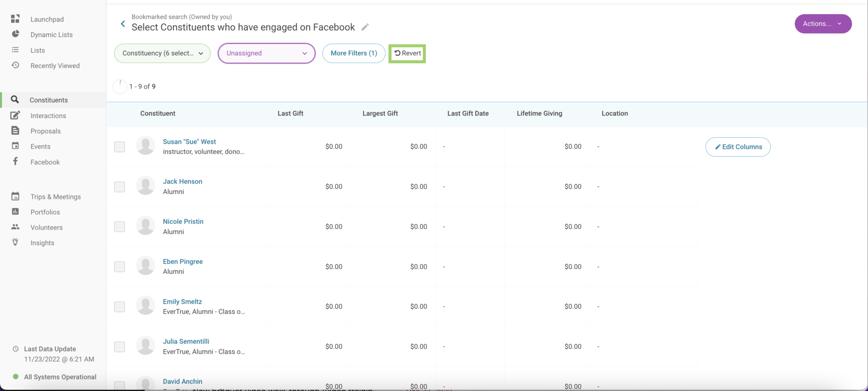The image size is (868, 391).
Task: Go to Trips & Meetings
Action: click(x=56, y=197)
